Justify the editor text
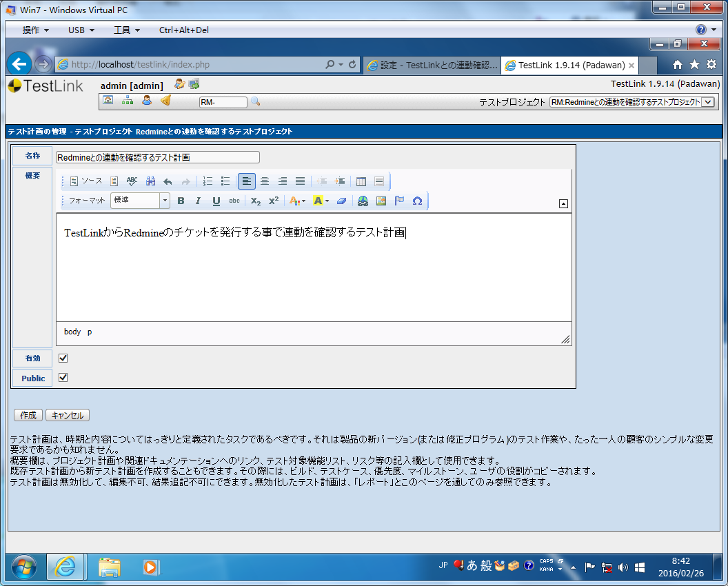 (x=301, y=181)
